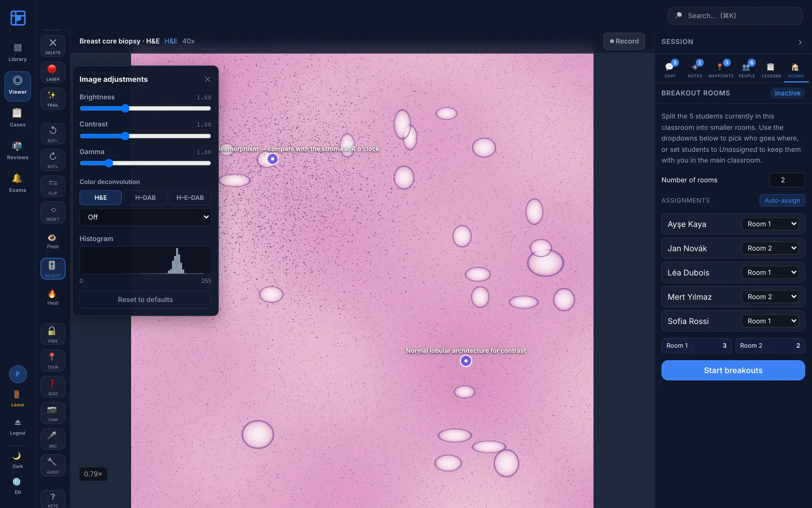Change Sofia Rossi's room dropdown
Image resolution: width=812 pixels, height=508 pixels.
click(770, 321)
